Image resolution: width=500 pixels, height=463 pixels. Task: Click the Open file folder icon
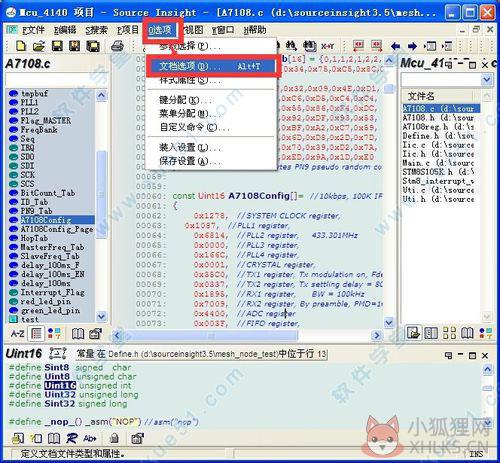pyautogui.click(x=39, y=46)
